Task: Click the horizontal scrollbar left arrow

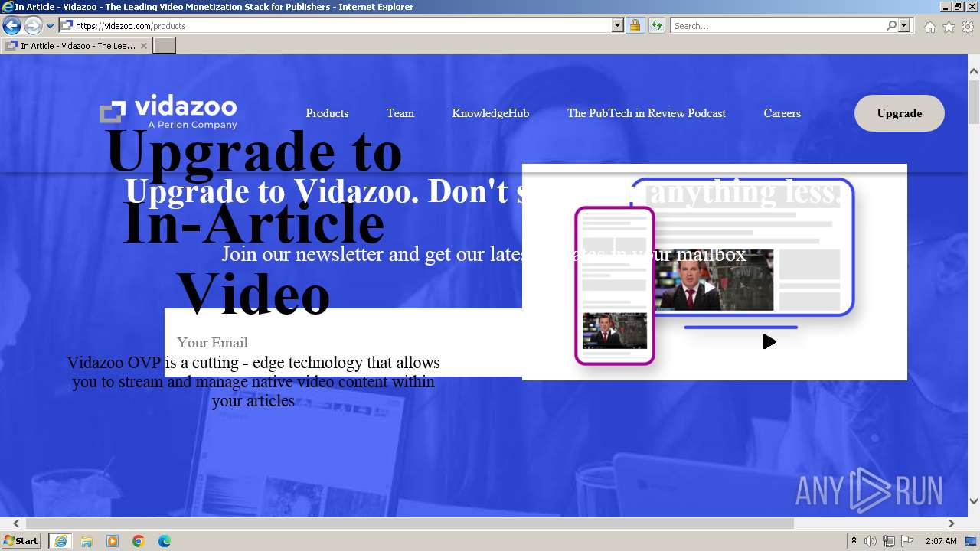Action: [16, 523]
